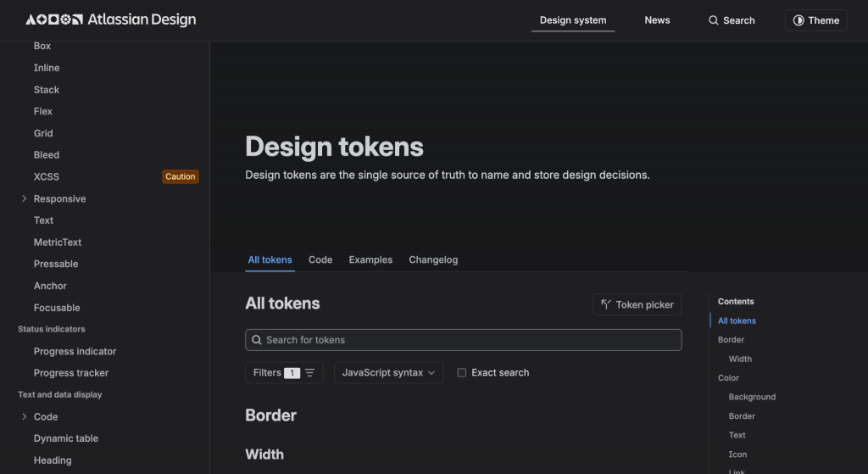Open Design system in top navigation
The height and width of the screenshot is (474, 868).
click(x=573, y=20)
